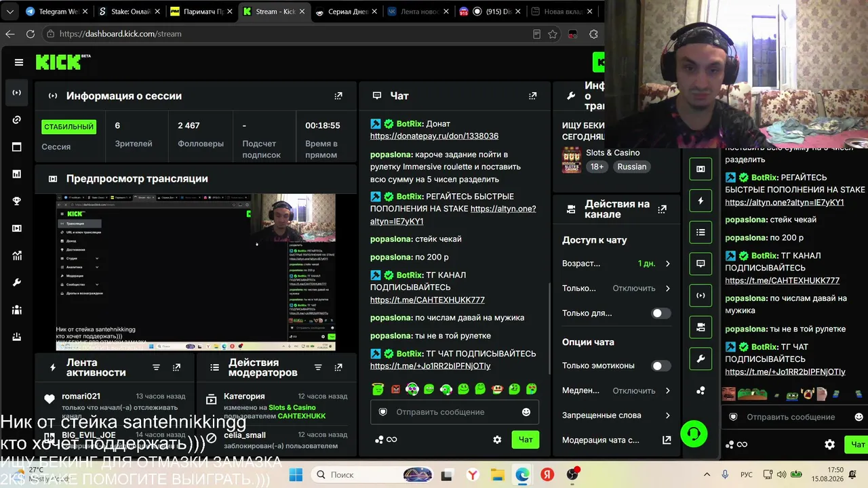Pop out the Лента активности panel

pyautogui.click(x=176, y=367)
